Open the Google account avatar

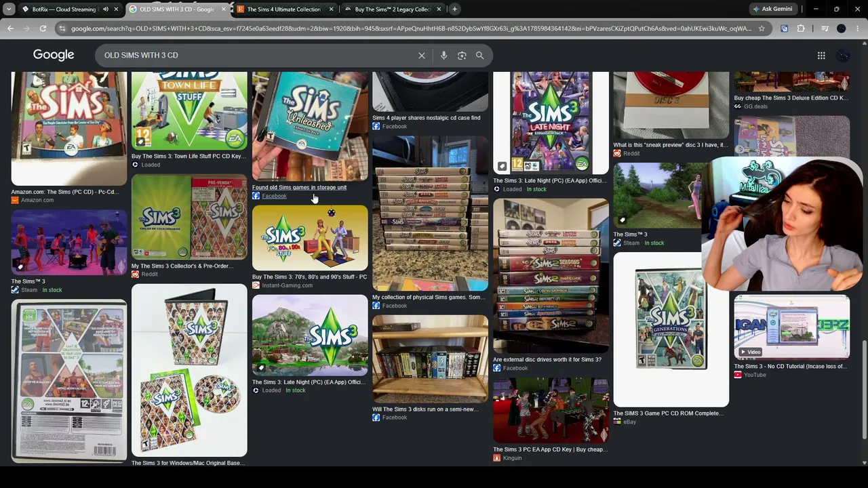[x=844, y=56]
